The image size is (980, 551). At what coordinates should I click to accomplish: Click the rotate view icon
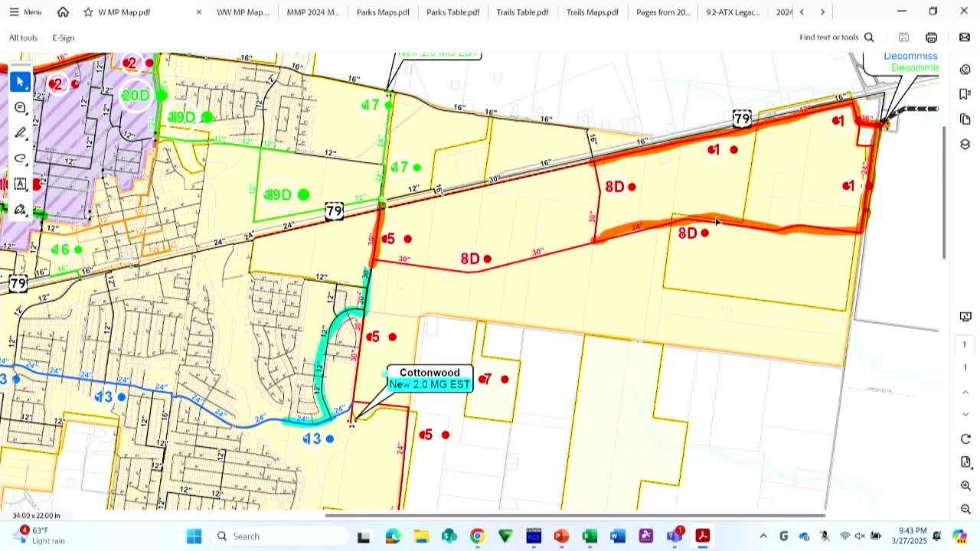click(965, 439)
